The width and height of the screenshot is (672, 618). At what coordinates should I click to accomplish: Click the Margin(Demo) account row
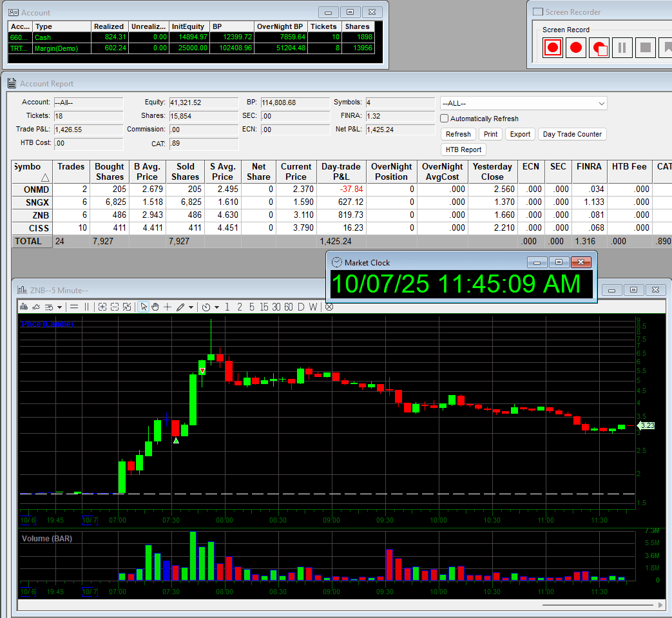[x=191, y=48]
